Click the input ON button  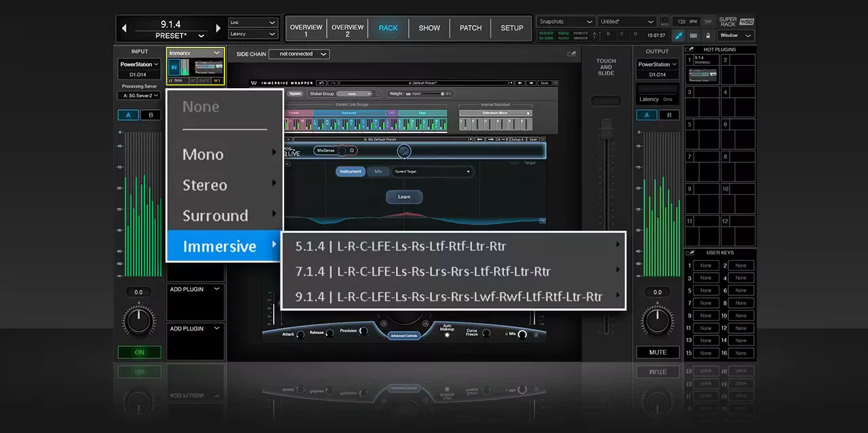[139, 352]
